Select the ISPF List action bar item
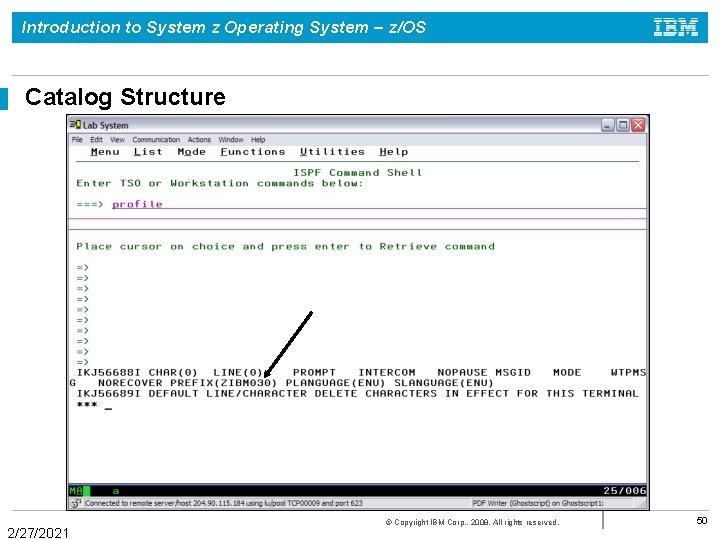 [x=148, y=152]
